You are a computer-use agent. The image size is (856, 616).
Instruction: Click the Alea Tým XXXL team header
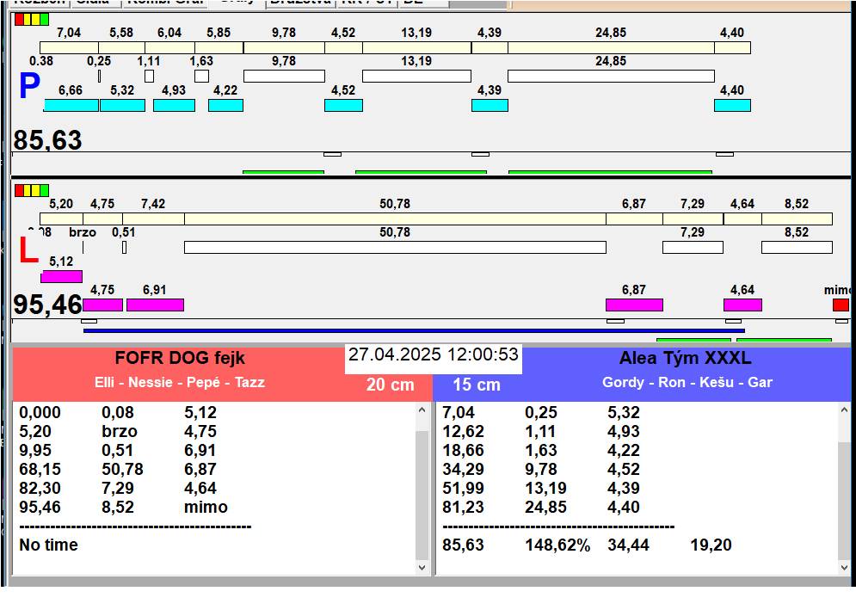(x=685, y=359)
